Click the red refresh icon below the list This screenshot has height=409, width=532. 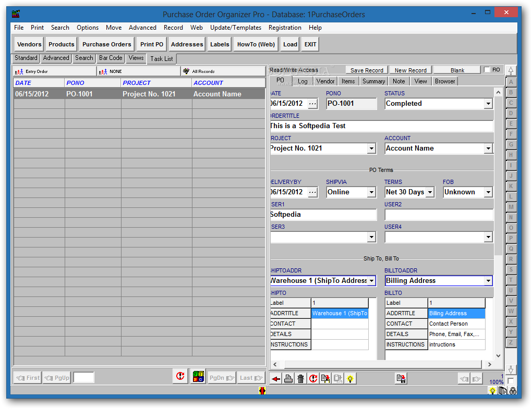(x=180, y=377)
